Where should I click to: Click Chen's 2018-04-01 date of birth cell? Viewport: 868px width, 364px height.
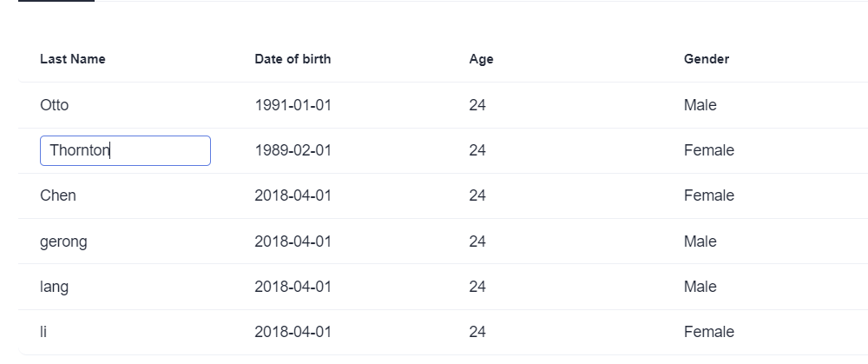[x=293, y=195]
